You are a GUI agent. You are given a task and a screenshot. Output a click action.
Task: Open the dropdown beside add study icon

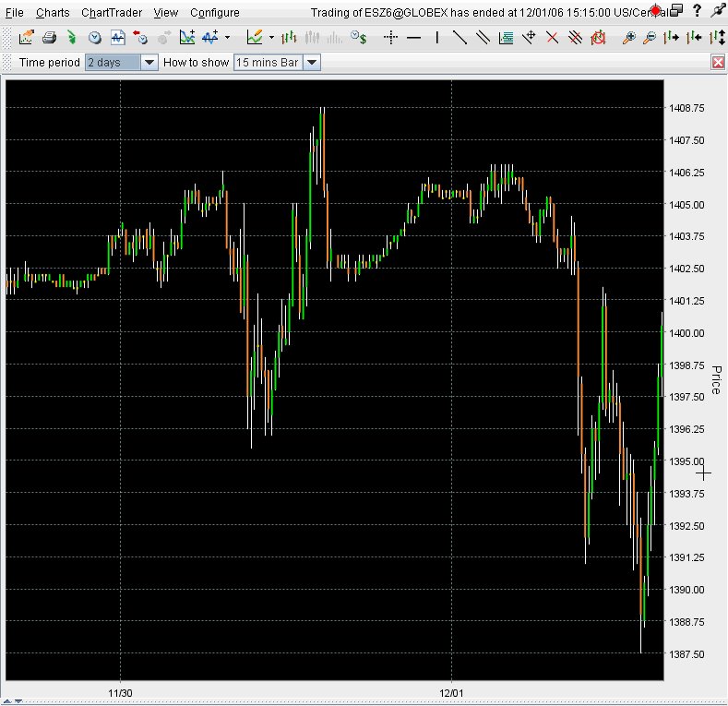[228, 37]
